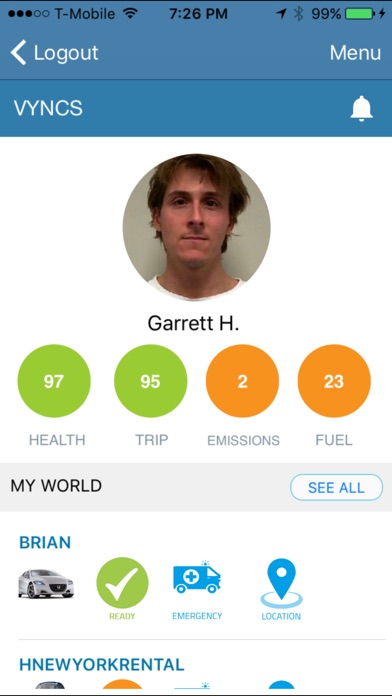Open the notifications bell icon
This screenshot has height=696, width=392.
click(x=361, y=108)
